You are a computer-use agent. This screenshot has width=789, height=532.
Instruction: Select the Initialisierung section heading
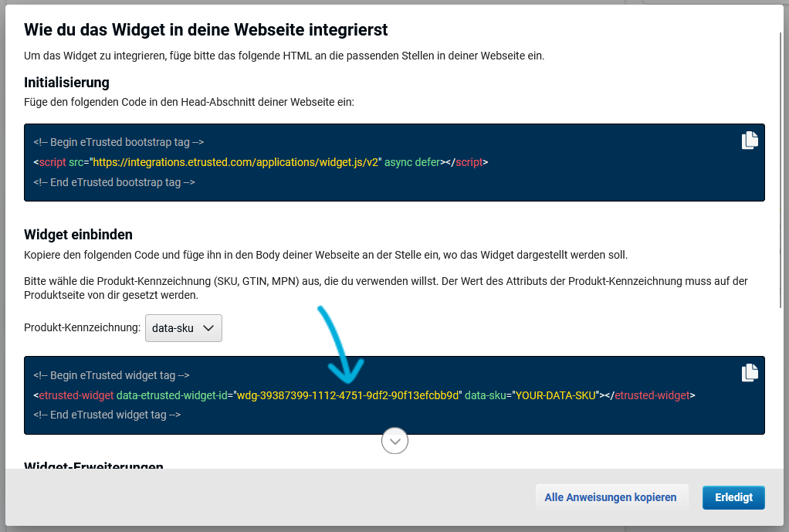click(66, 83)
